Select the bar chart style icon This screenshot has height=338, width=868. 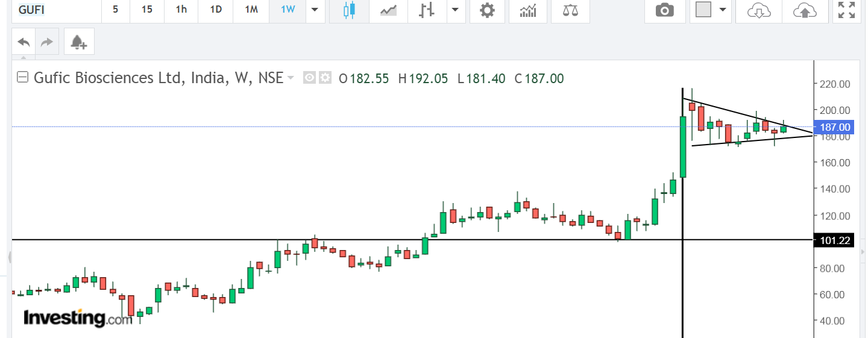point(427,10)
